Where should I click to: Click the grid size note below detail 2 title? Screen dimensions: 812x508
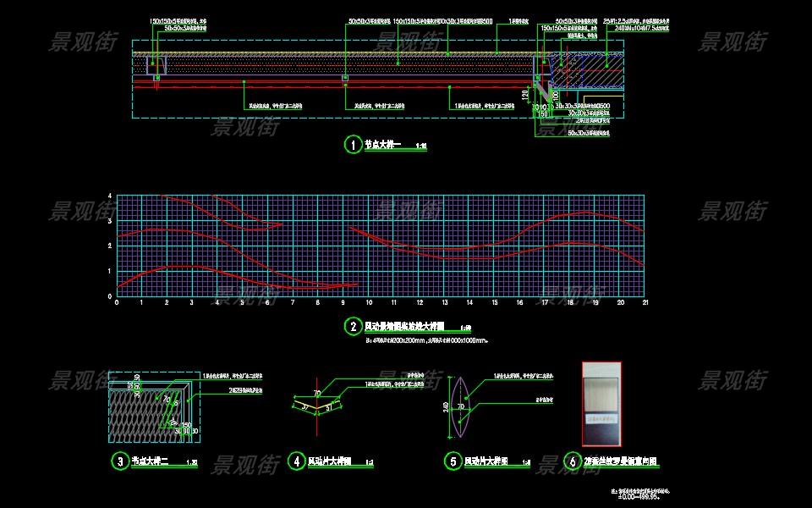(427, 340)
